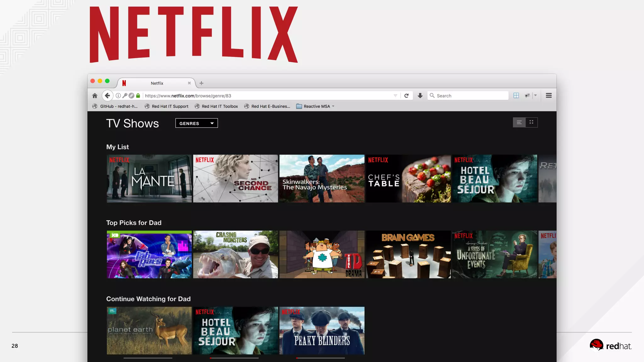The height and width of the screenshot is (362, 644).
Task: Switch to grid view layout
Action: 531,122
